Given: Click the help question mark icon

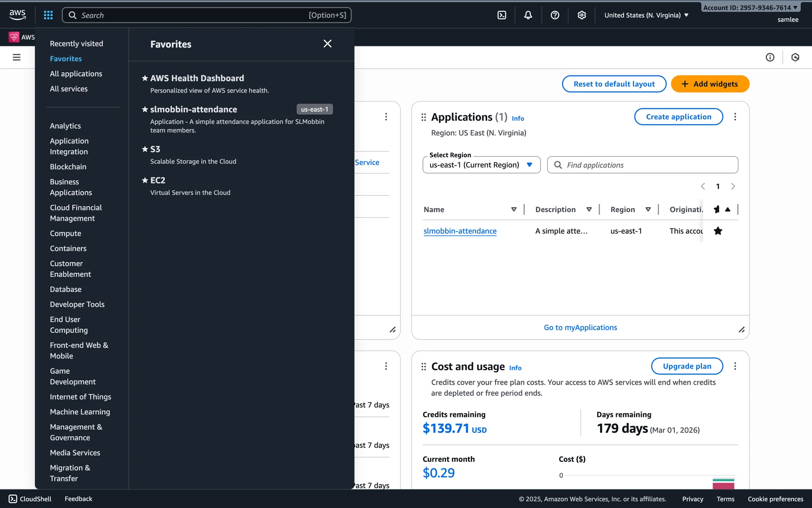Looking at the screenshot, I should tap(555, 15).
